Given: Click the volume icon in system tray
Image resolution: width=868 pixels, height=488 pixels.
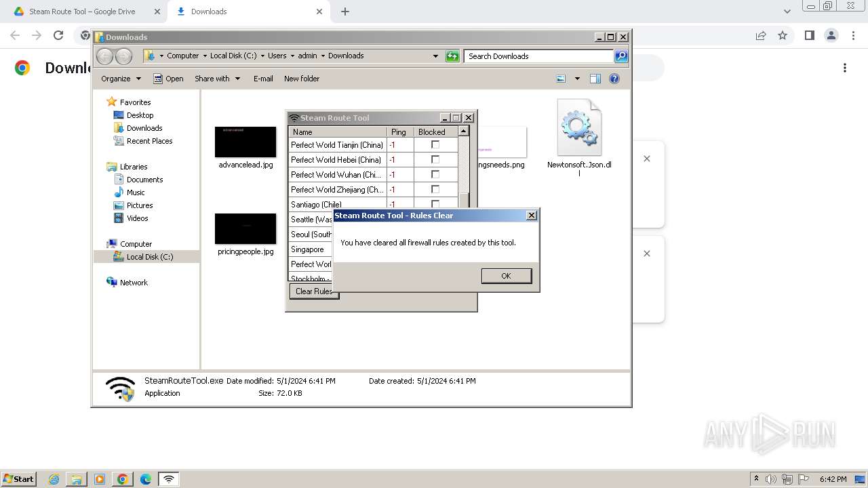Looking at the screenshot, I should [x=771, y=479].
